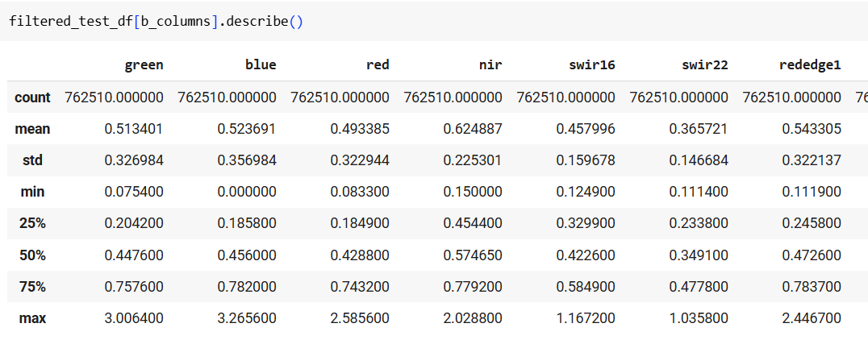Select the '75%' row label
This screenshot has width=868, height=340.
click(32, 286)
